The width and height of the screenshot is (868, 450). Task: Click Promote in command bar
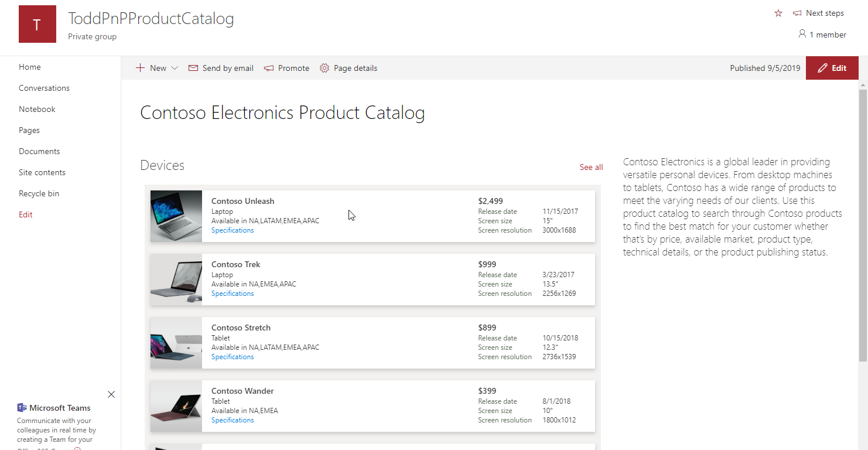286,68
